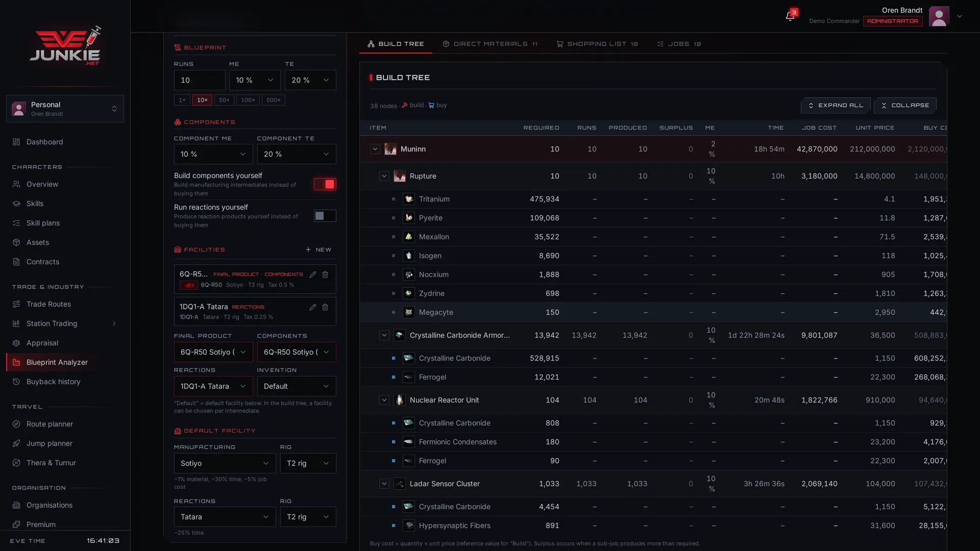The image size is (980, 551).
Task: Click the Runs input field
Action: click(x=200, y=80)
